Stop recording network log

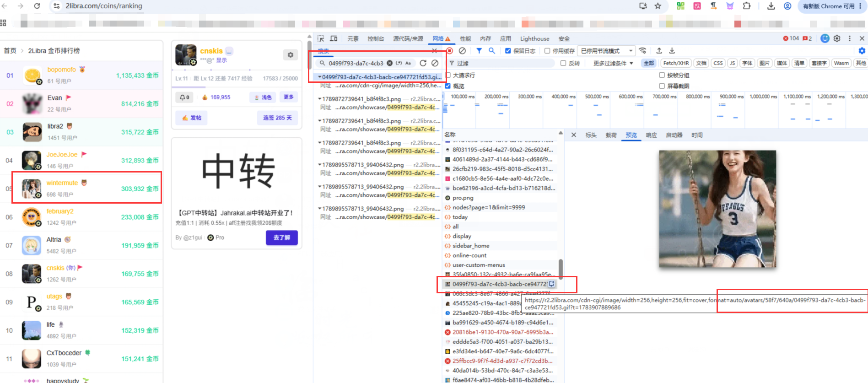coord(450,51)
